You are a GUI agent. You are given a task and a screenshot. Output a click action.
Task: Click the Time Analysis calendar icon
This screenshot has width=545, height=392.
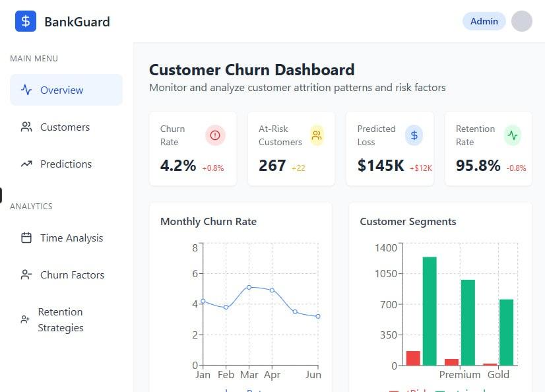point(26,238)
